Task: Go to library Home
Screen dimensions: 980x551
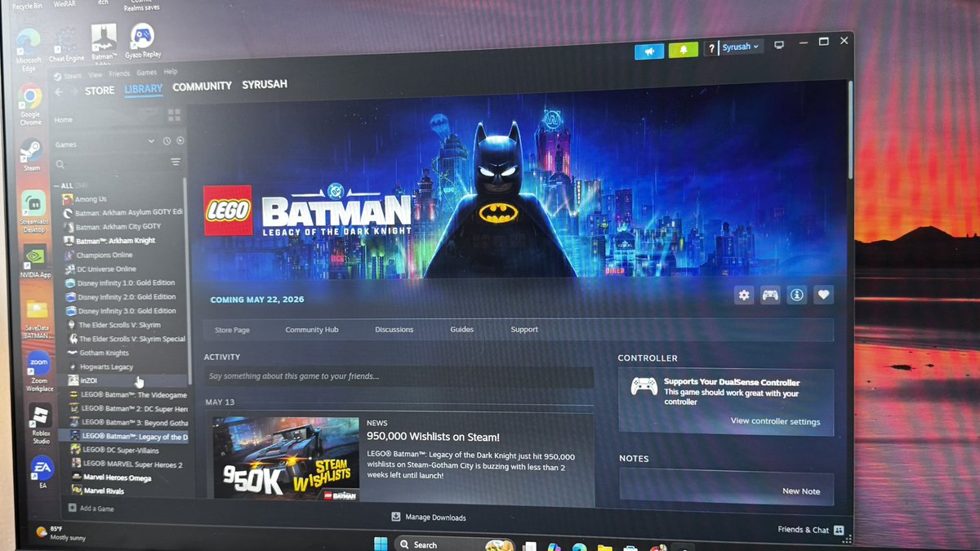Action: (64, 120)
